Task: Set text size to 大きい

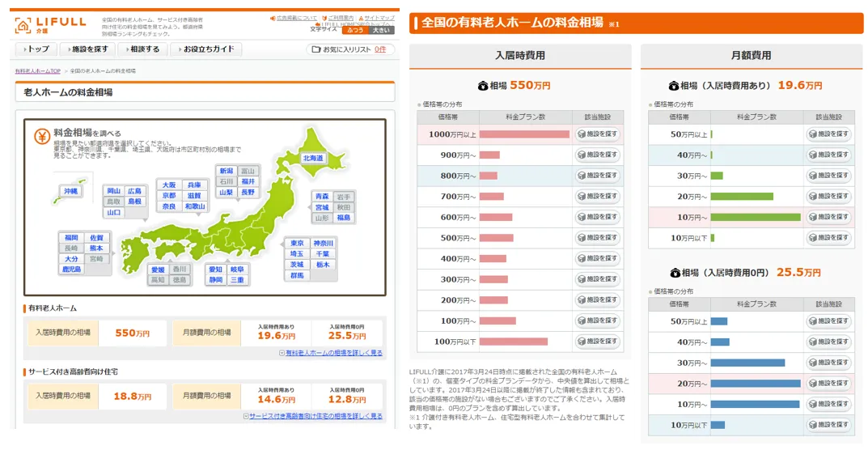Action: point(381,30)
